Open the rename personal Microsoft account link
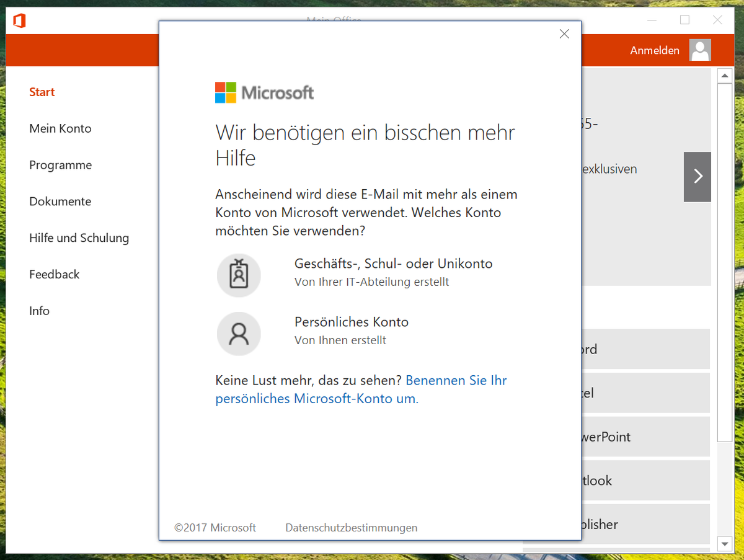The width and height of the screenshot is (744, 560). [361, 389]
